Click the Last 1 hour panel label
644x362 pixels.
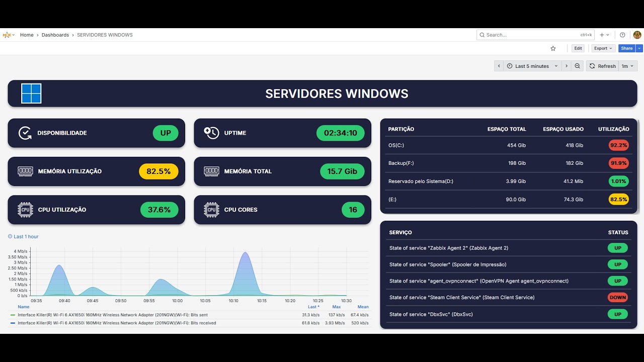[23, 236]
